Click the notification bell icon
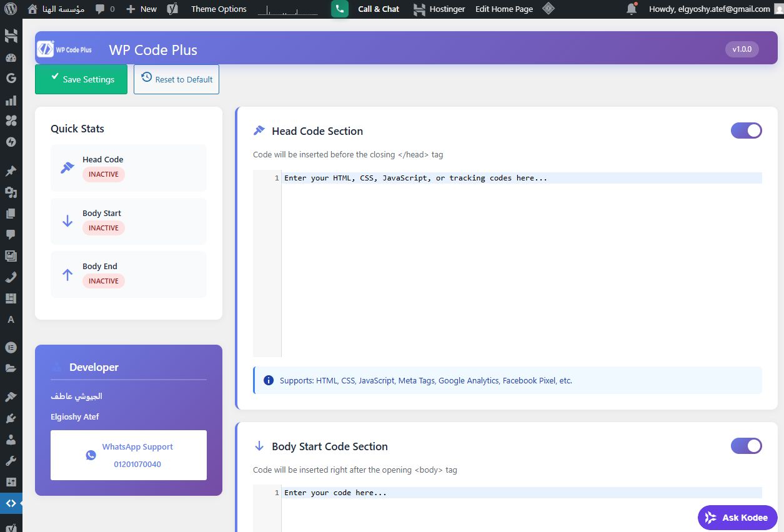The width and height of the screenshot is (784, 532). click(x=632, y=9)
